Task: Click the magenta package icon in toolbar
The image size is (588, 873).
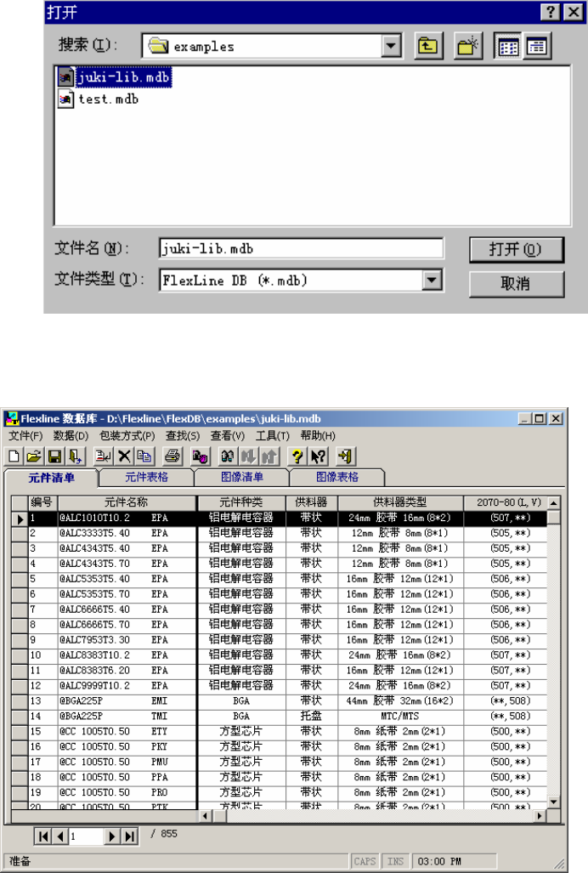Action: pos(200,456)
